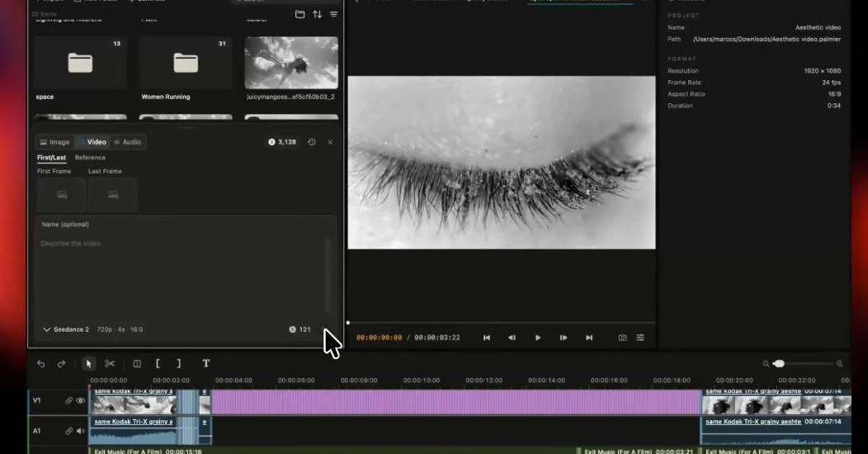Select the Reference tab
The image size is (868, 454).
pos(90,158)
